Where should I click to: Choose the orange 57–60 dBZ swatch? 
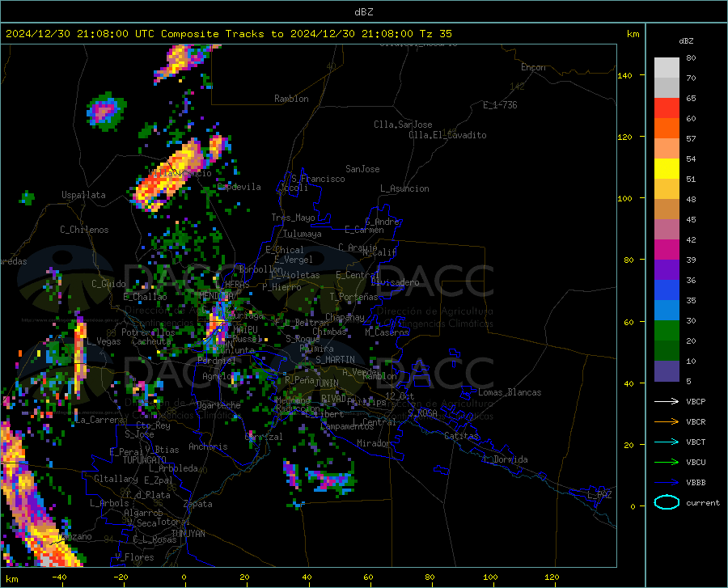667,129
